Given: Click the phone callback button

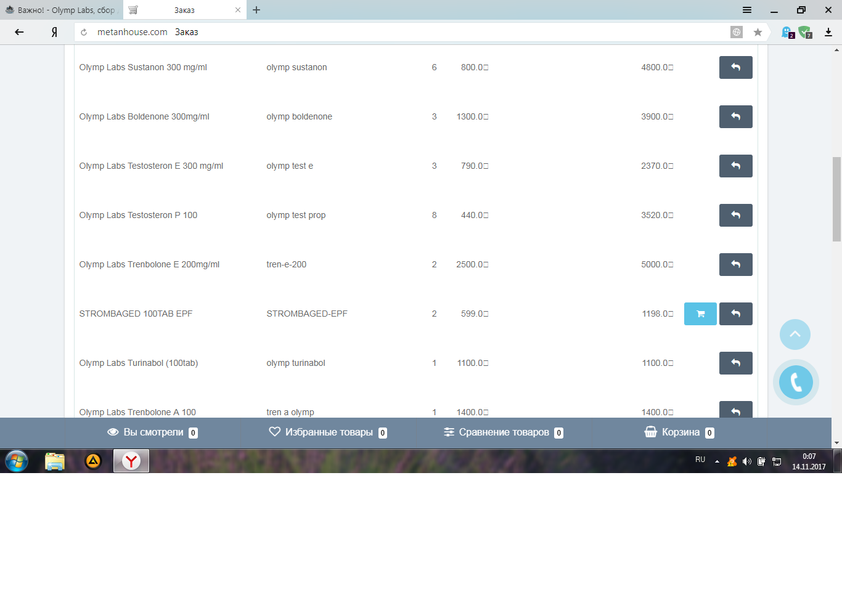Looking at the screenshot, I should tap(796, 382).
